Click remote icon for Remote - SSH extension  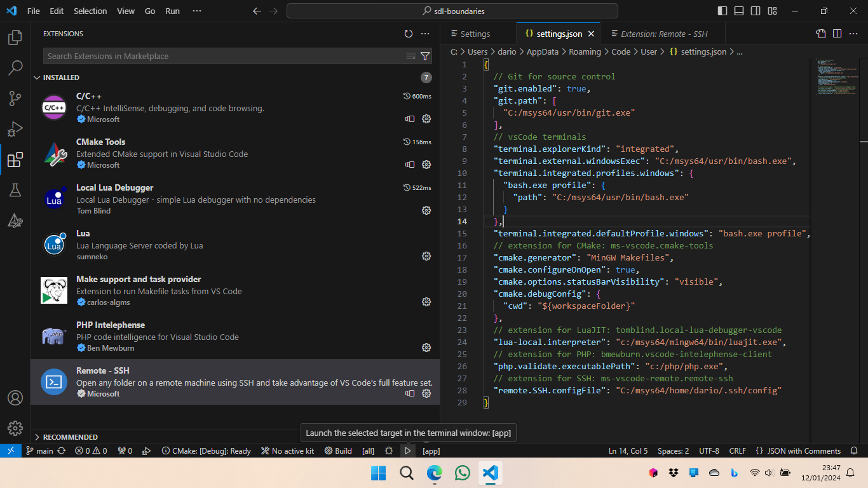[410, 393]
